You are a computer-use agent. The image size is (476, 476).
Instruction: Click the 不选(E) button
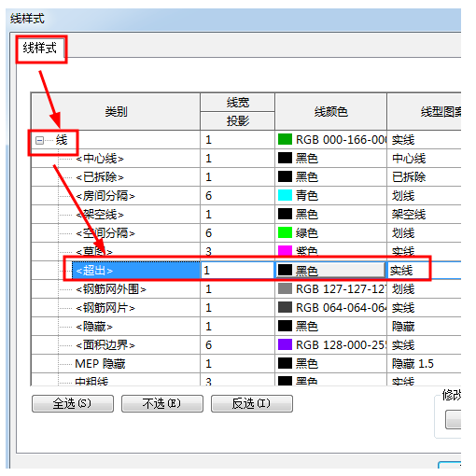pos(162,404)
